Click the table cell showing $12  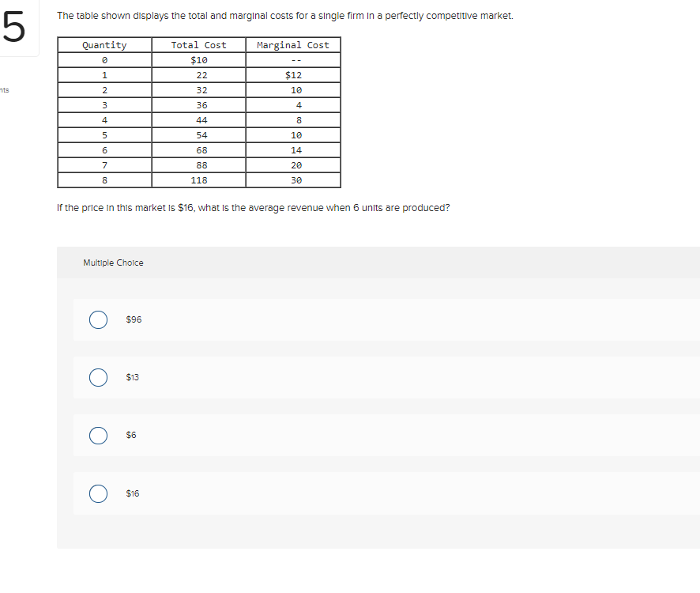point(293,74)
